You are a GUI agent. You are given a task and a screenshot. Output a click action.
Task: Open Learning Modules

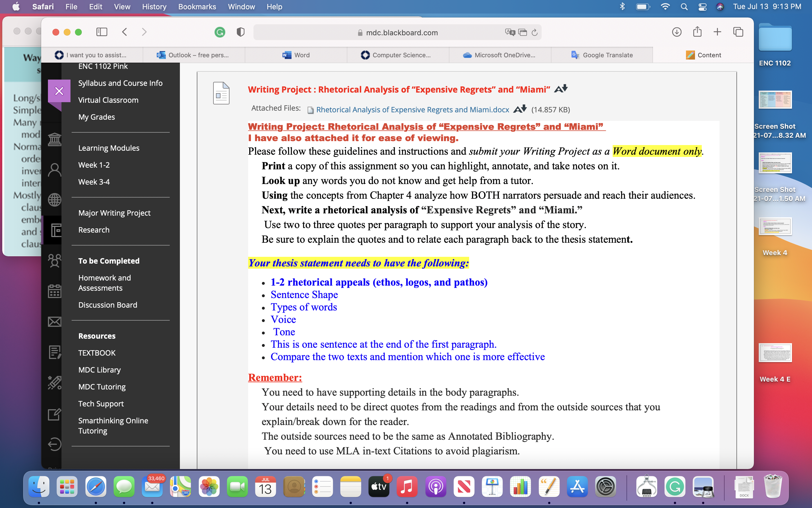109,148
